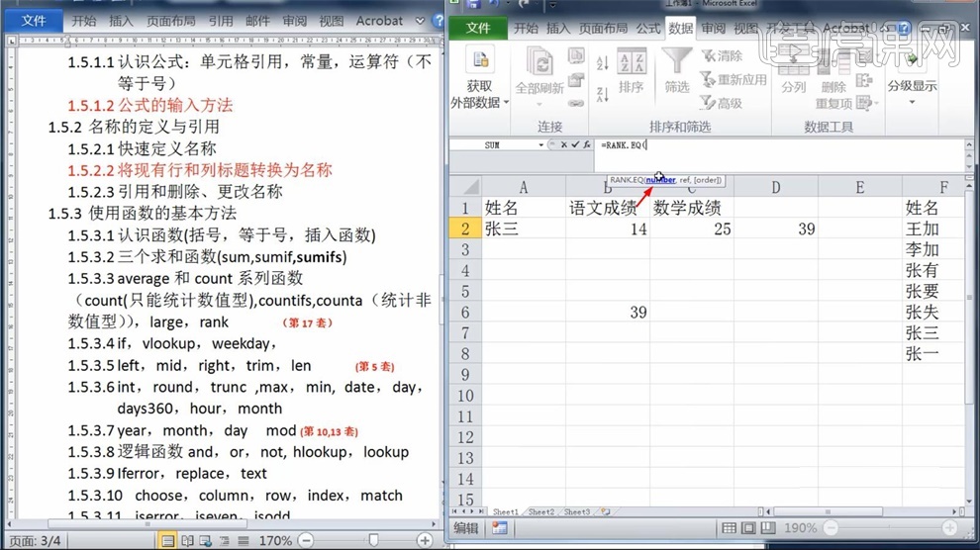Open Word File (文件) tab
This screenshot has width=980, height=550.
(x=34, y=21)
